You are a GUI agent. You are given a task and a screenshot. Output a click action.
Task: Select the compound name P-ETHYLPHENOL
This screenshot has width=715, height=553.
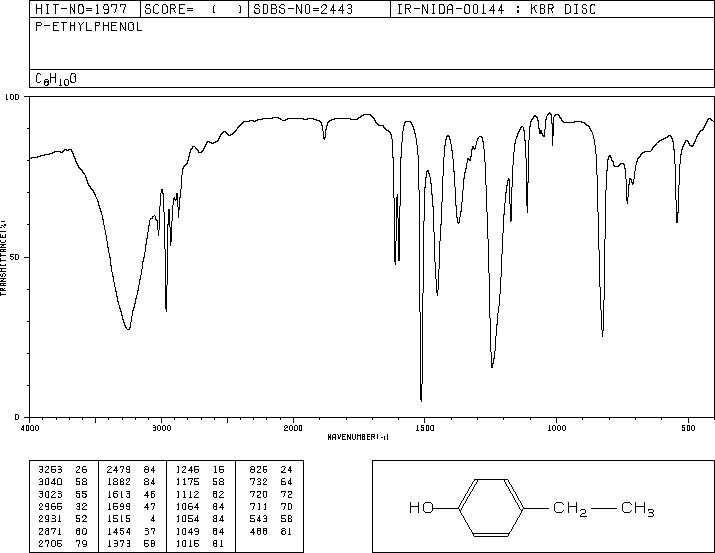tap(88, 27)
